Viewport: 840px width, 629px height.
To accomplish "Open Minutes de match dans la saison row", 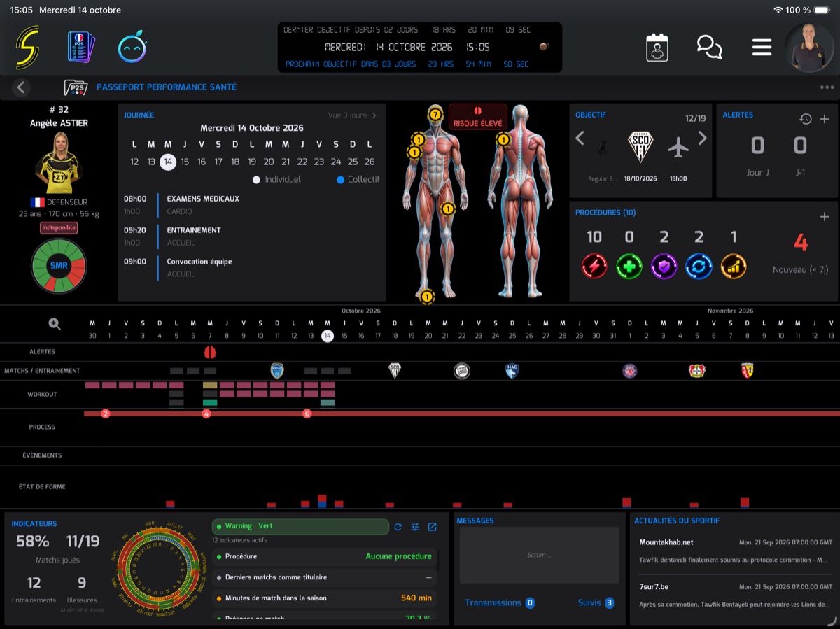I will (x=324, y=598).
